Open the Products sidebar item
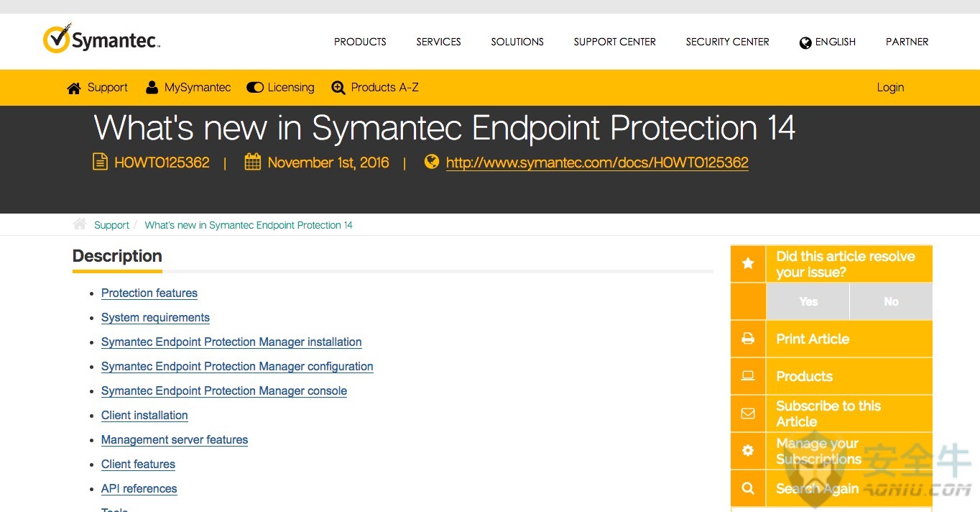980x512 pixels. tap(804, 376)
